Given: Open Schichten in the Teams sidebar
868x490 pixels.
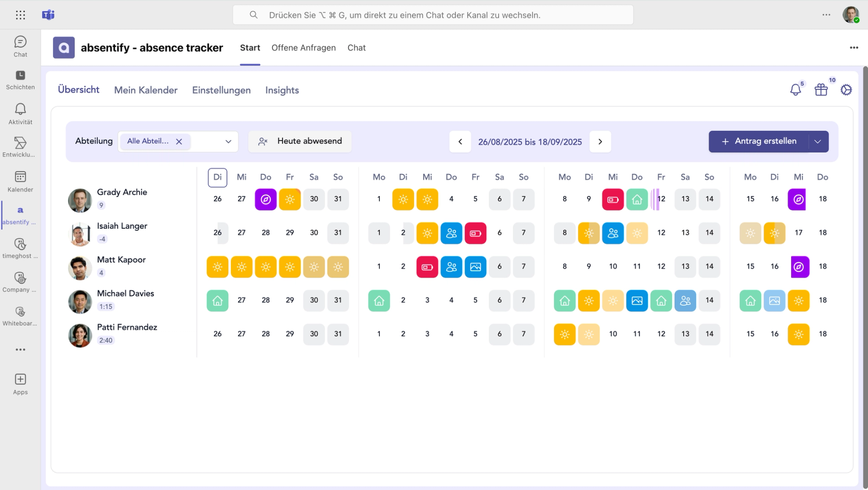Looking at the screenshot, I should 20,80.
